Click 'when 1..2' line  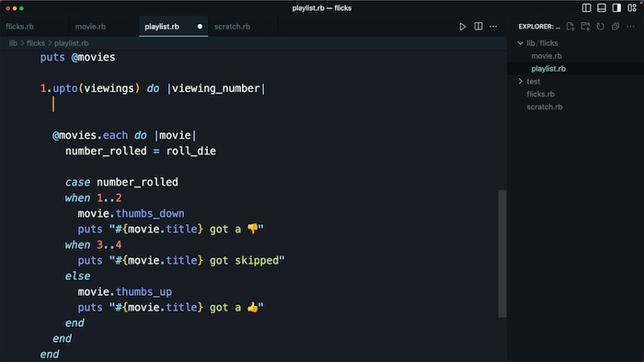pyautogui.click(x=93, y=198)
